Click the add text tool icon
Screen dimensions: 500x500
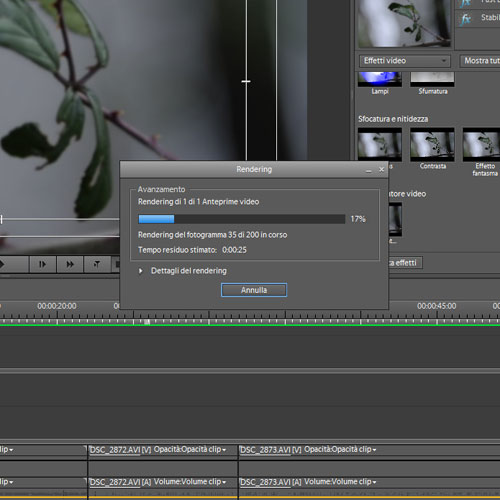97,264
